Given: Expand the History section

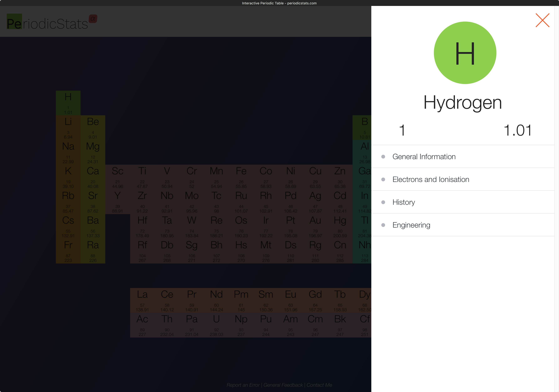Looking at the screenshot, I should (x=403, y=202).
